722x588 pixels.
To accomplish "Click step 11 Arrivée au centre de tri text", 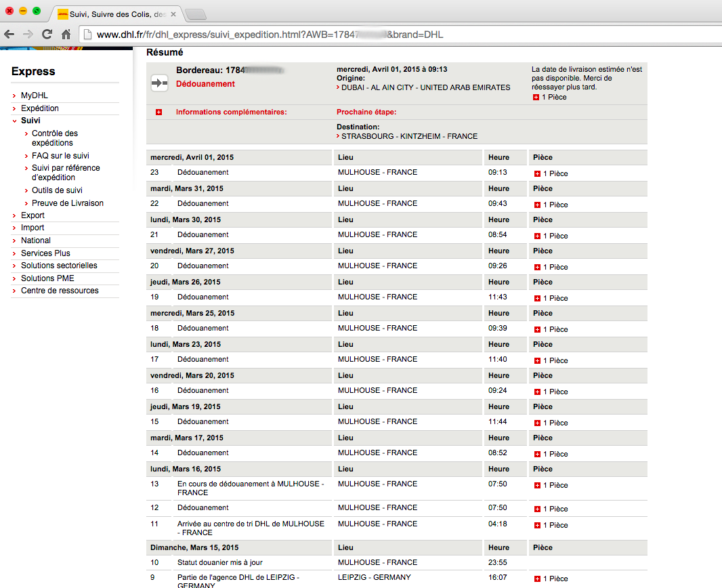I will (x=251, y=528).
